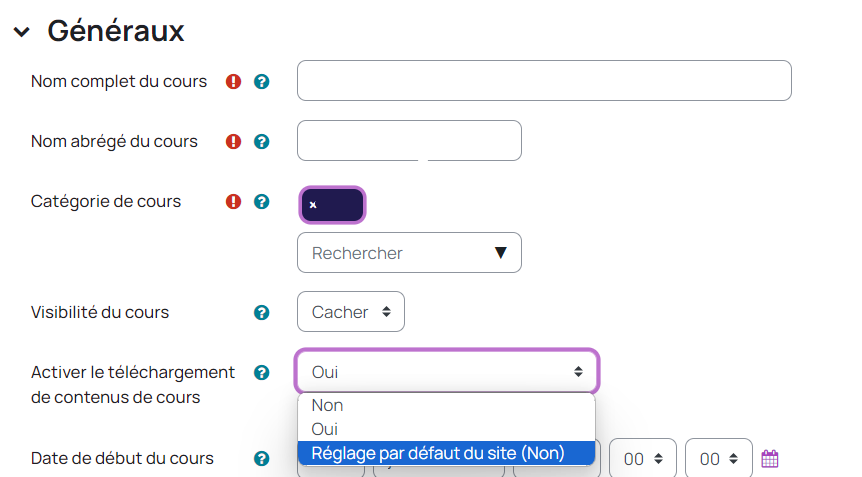Open the Cacher visibility dropdown
This screenshot has height=477, width=862.
click(350, 312)
